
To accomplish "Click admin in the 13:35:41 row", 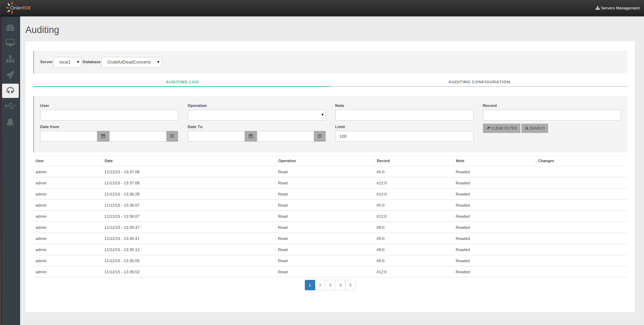I will (41, 239).
